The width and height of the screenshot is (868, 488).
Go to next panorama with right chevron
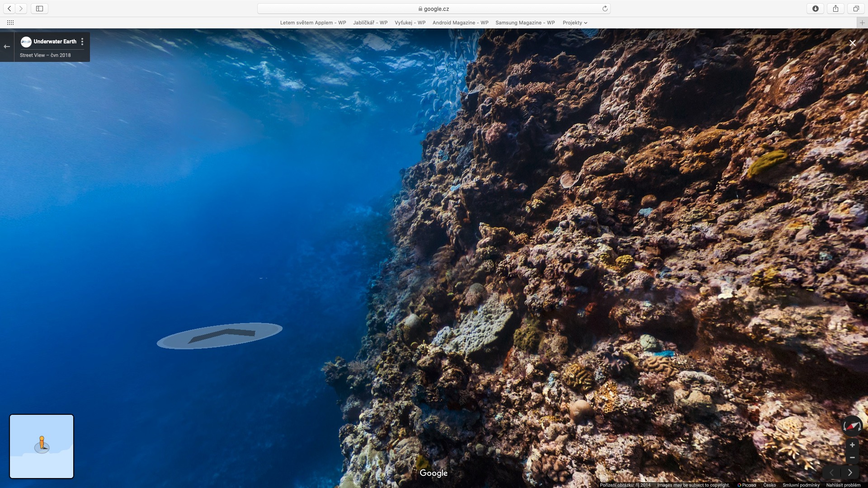[x=850, y=473]
